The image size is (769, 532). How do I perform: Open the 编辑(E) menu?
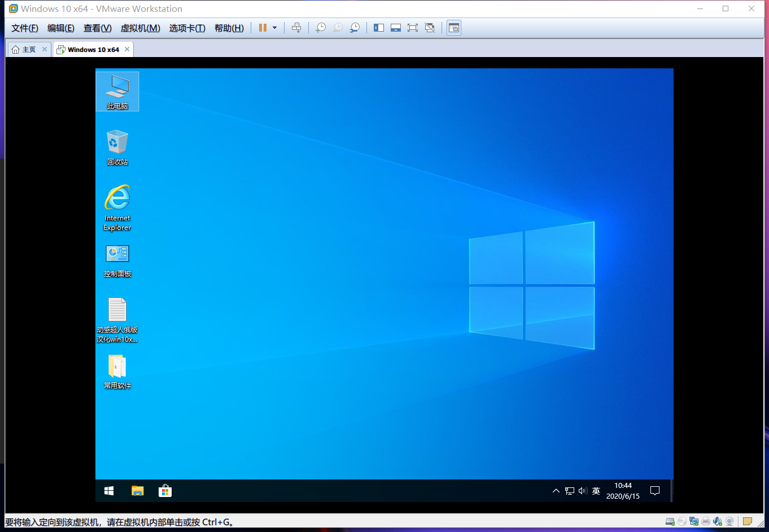(61, 28)
